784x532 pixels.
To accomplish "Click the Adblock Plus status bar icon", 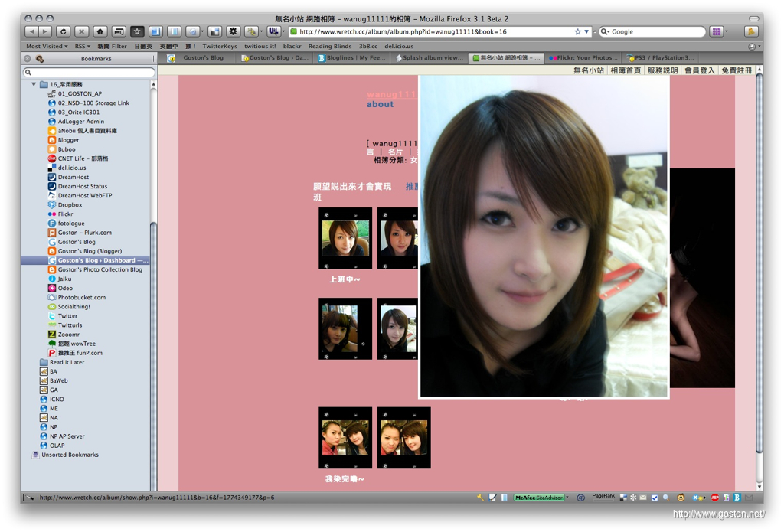I will tap(714, 498).
